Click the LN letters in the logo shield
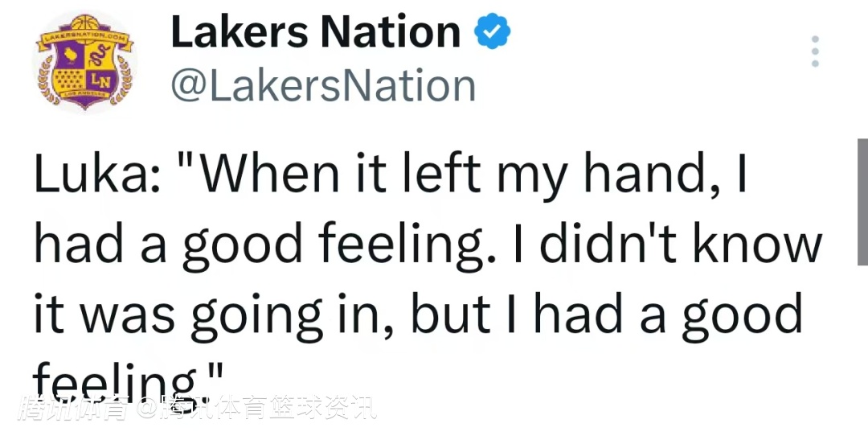868x436 pixels. 101,81
